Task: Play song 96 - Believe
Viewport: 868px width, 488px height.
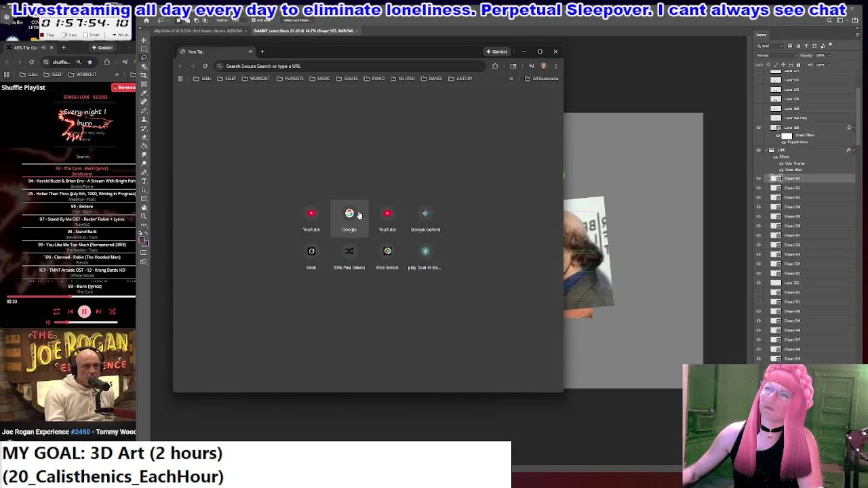Action: [x=82, y=208]
